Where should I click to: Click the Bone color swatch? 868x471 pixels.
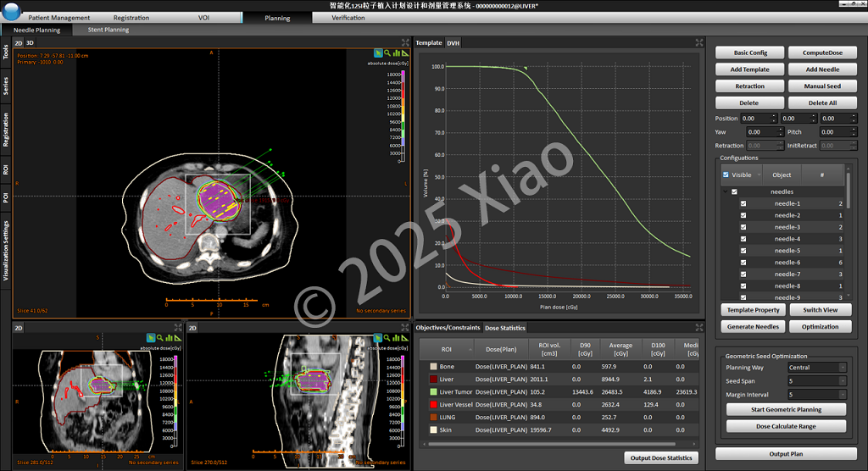[x=433, y=367]
